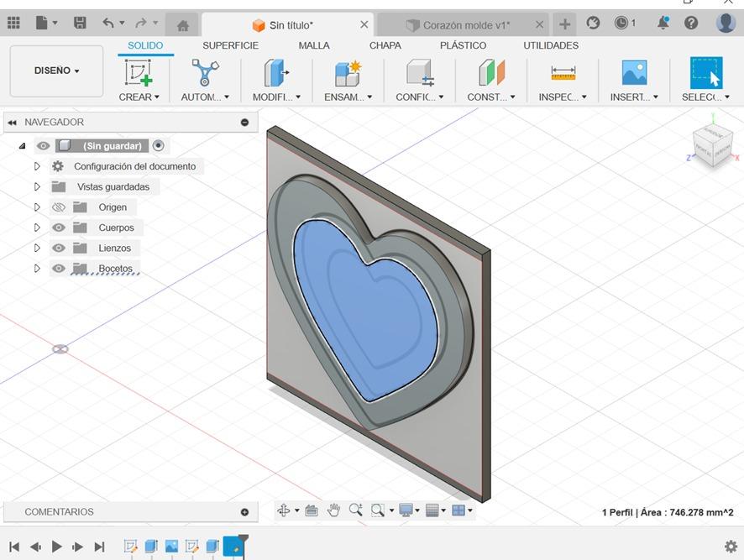Expand Configuración del documento node
The height and width of the screenshot is (560, 744).
coord(37,166)
